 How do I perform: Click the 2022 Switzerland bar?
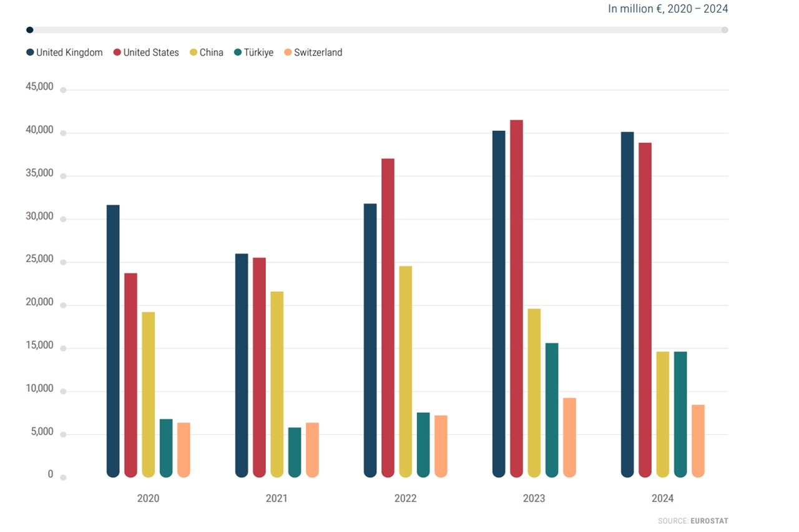(x=441, y=447)
